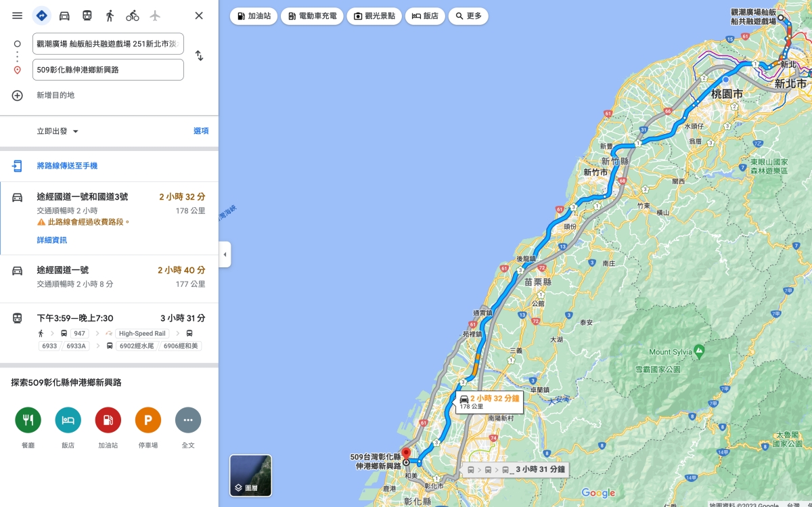Swap start and destination arrows
812x507 pixels.
[x=199, y=56]
